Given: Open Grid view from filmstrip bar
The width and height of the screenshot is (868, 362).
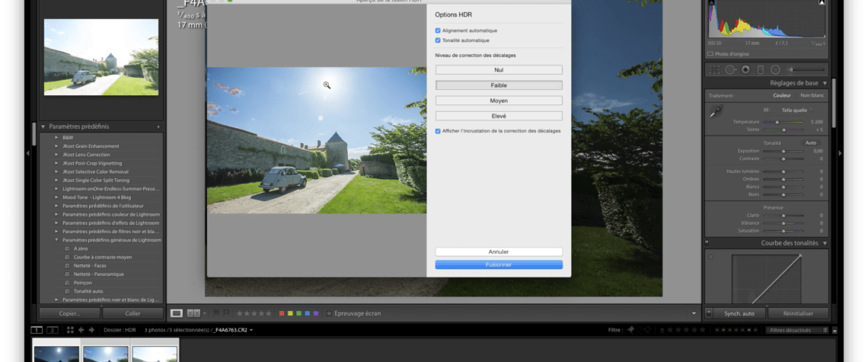Looking at the screenshot, I should pyautogui.click(x=70, y=330).
